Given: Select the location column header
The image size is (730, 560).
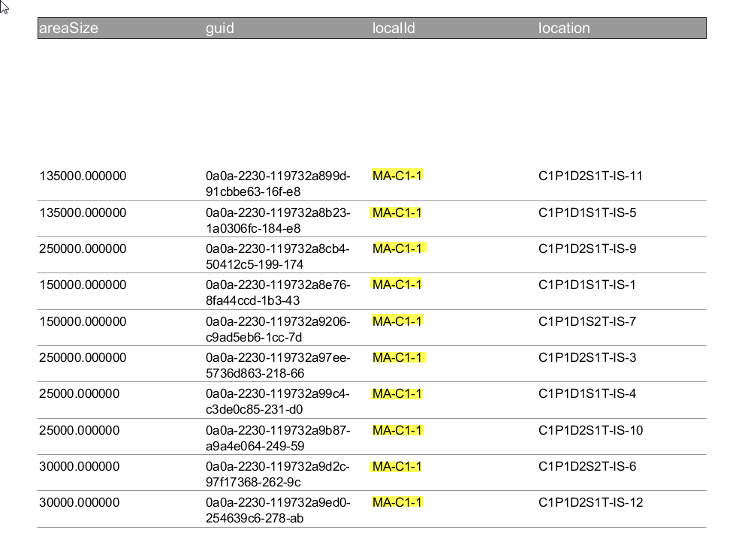Looking at the screenshot, I should (x=564, y=29).
